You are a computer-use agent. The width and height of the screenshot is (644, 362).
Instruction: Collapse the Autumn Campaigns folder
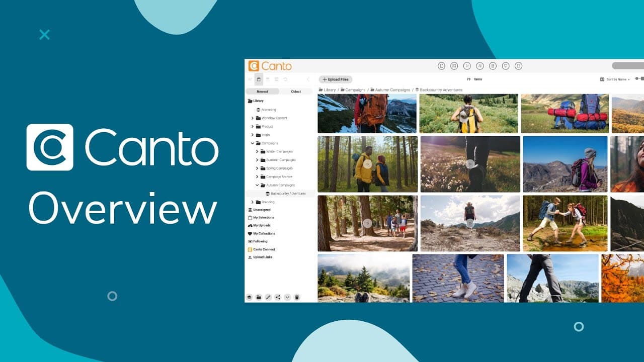click(257, 185)
